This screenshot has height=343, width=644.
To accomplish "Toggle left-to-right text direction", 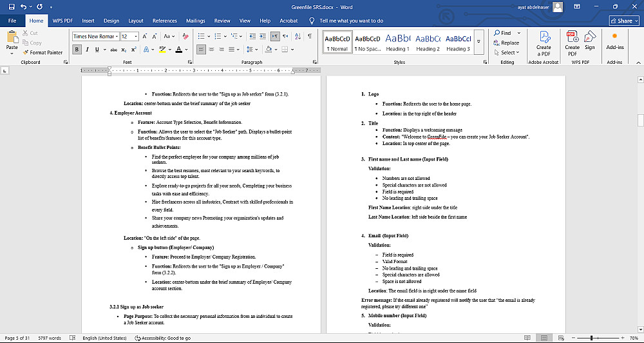I will click(275, 36).
